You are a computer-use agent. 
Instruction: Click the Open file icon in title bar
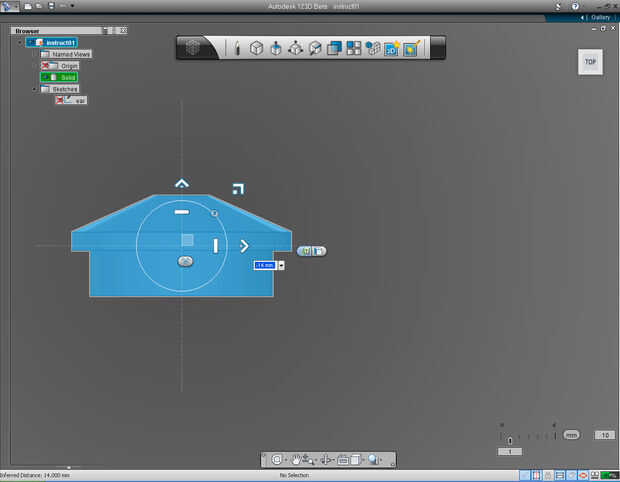(39, 6)
